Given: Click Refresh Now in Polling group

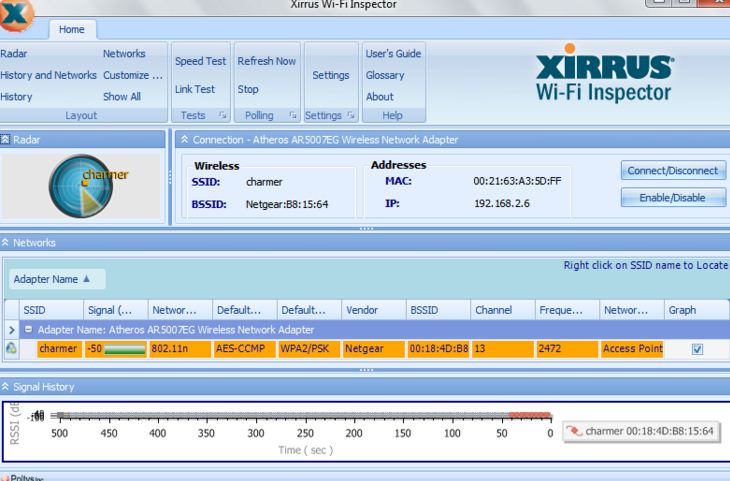Looking at the screenshot, I should click(266, 61).
